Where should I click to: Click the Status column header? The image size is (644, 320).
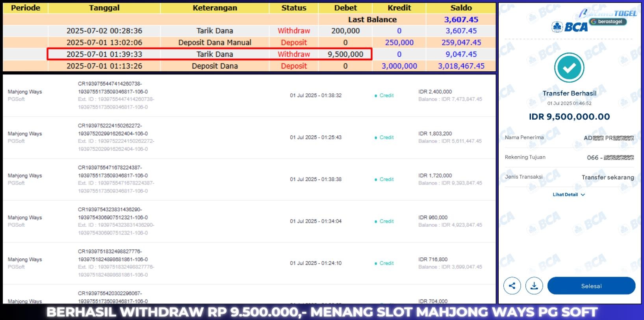(x=294, y=8)
